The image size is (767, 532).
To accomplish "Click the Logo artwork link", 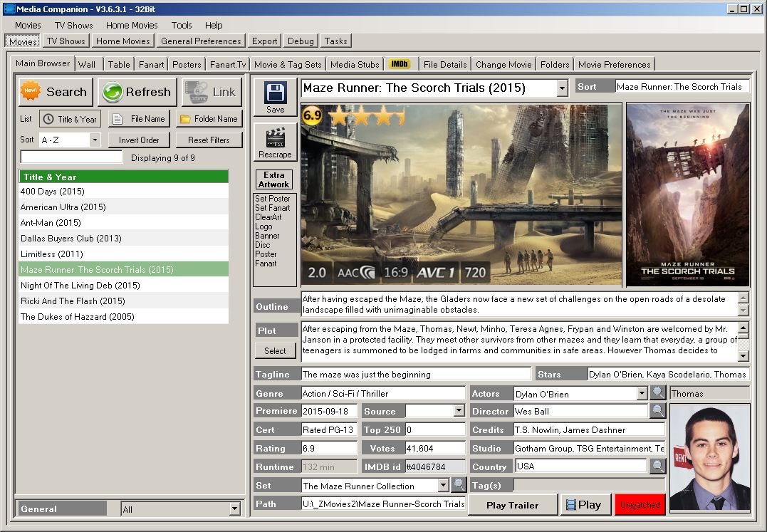I will click(x=264, y=226).
